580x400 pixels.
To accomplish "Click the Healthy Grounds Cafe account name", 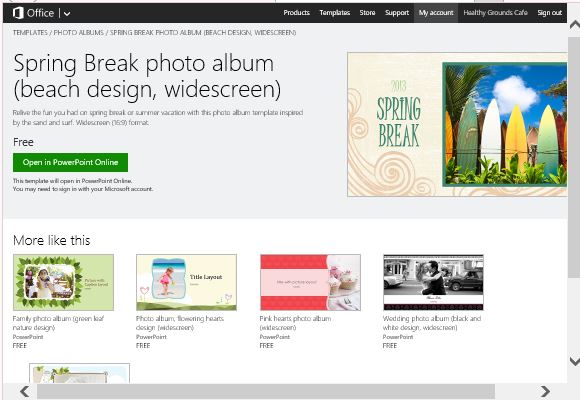I will [495, 13].
